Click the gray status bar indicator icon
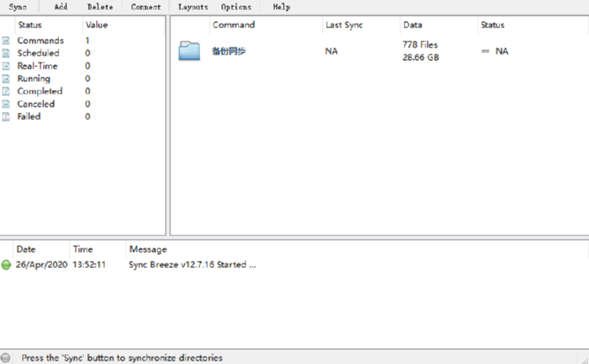This screenshot has width=589, height=364. click(5, 358)
